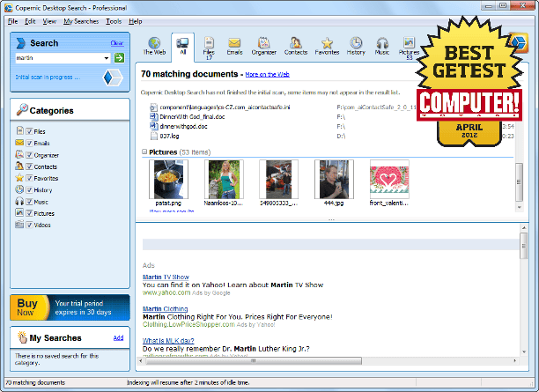
Task: Click the Favorites star in Categories panel
Action: coord(19,178)
